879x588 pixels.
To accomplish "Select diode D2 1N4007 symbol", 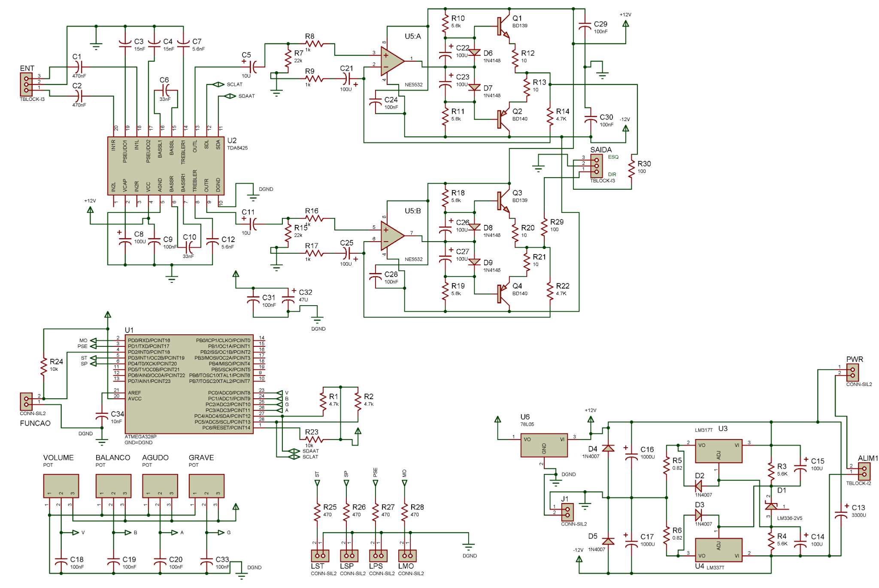I will click(x=698, y=486).
